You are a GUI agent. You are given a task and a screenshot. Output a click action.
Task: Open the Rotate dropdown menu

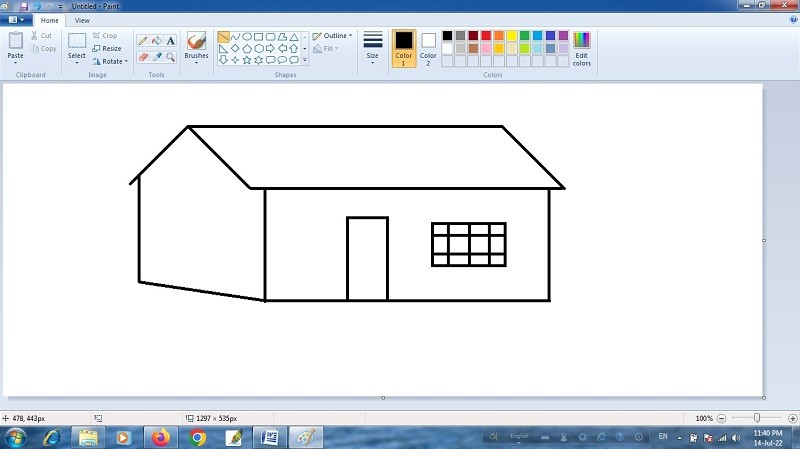coord(110,61)
